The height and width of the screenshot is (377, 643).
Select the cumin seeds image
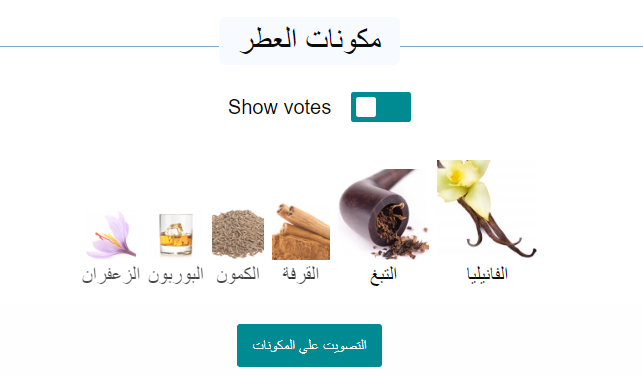(238, 234)
